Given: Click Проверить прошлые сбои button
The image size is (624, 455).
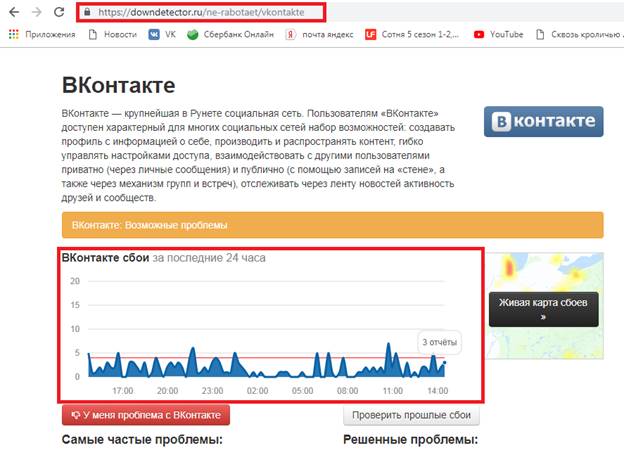Looking at the screenshot, I should (411, 415).
